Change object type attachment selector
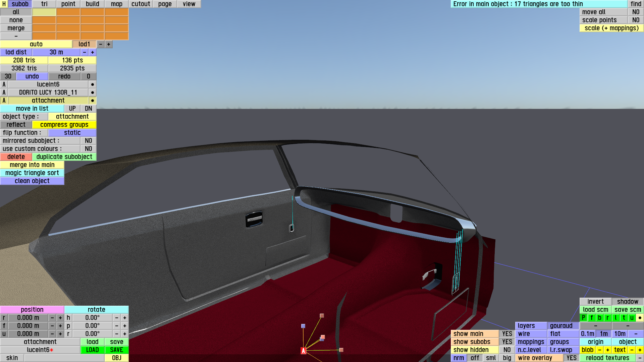Screen dimensions: 644x362 point(72,117)
